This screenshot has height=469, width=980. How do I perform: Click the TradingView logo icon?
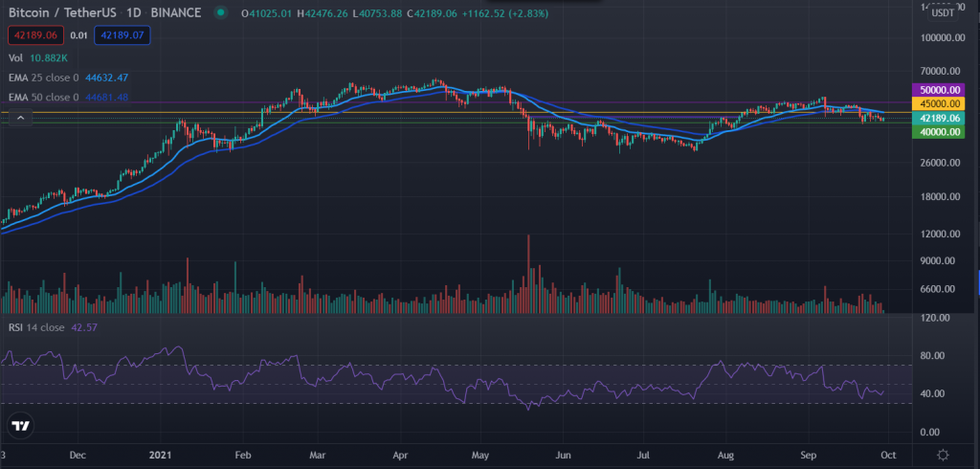pyautogui.click(x=21, y=426)
